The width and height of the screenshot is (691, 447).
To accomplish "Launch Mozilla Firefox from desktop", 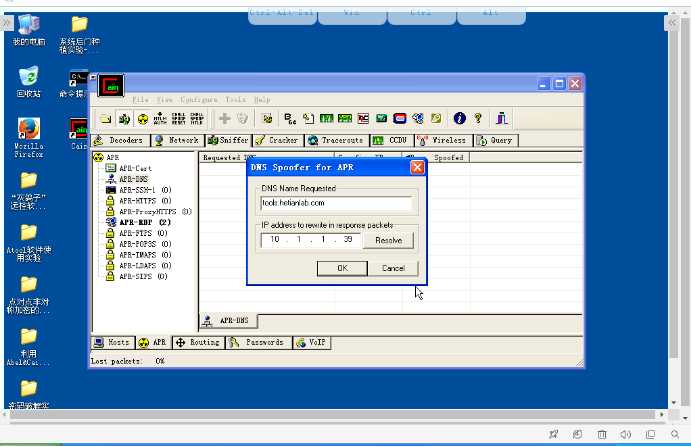I will 29,138.
